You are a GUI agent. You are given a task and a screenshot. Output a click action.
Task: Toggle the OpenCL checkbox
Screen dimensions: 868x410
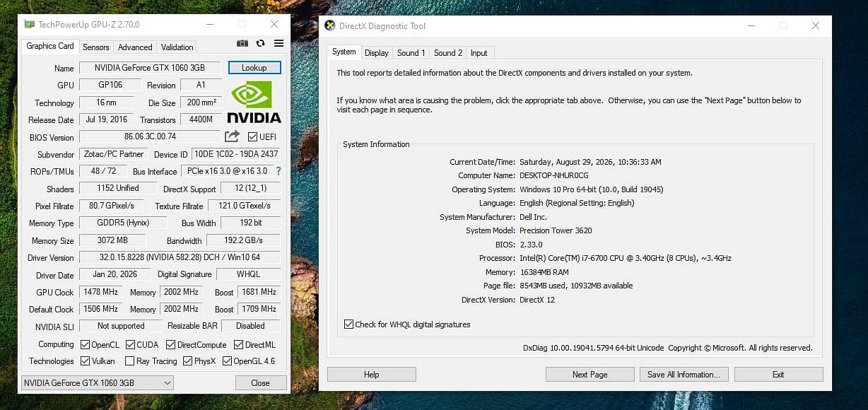[85, 345]
